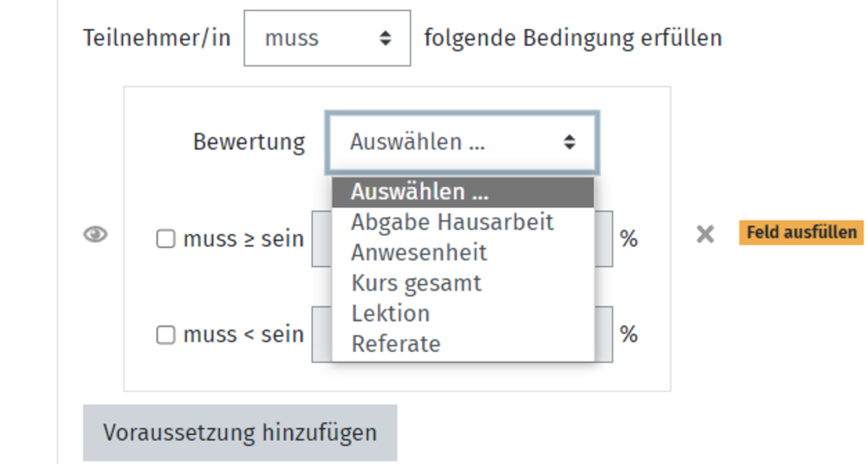Click the orange 'Feld ausfüllen' badge

[801, 233]
